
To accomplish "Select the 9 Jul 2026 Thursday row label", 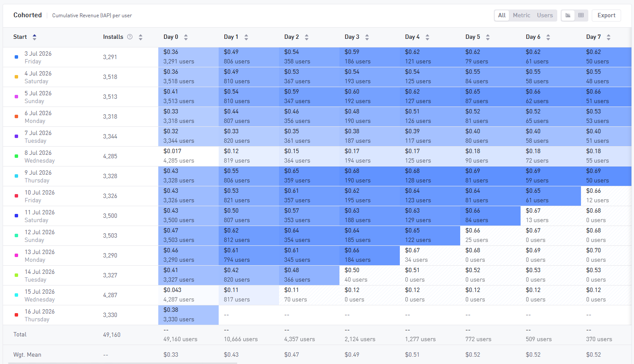I will coord(38,176).
